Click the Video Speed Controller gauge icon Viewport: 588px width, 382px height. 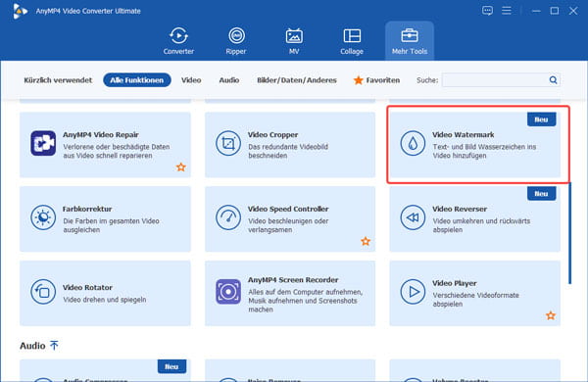click(228, 217)
